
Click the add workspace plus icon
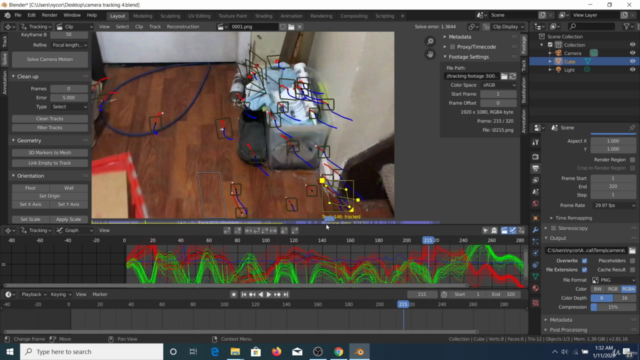click(402, 16)
